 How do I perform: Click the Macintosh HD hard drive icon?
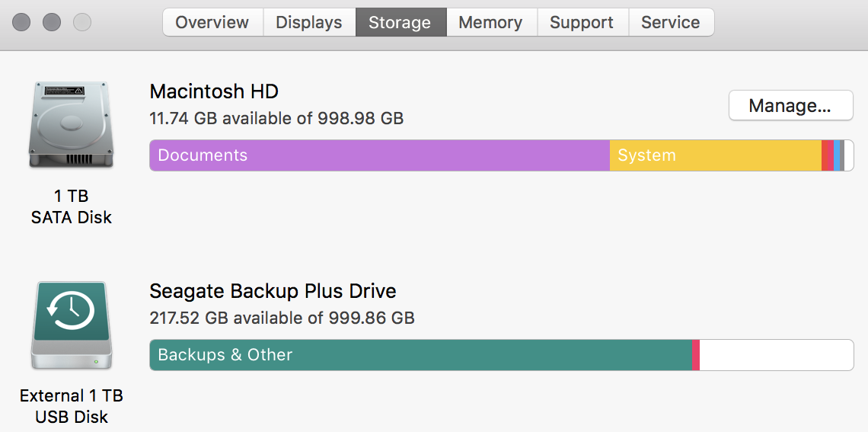(72, 126)
